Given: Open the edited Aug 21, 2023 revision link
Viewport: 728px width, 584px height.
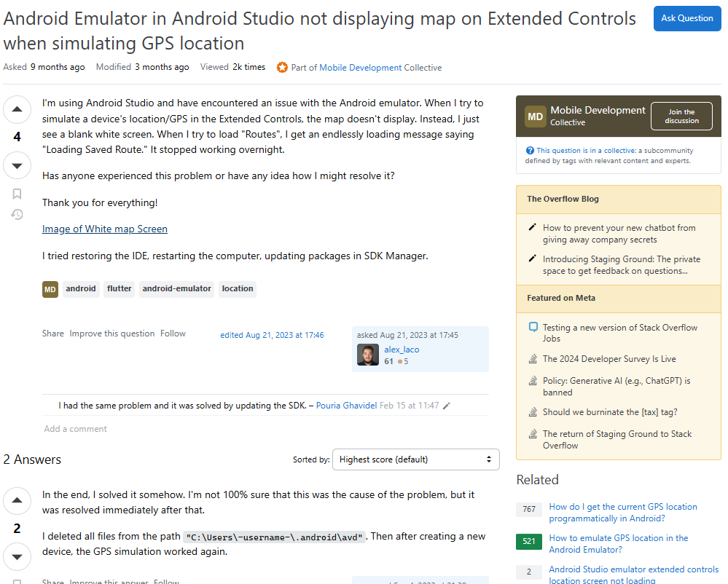Looking at the screenshot, I should coord(272,335).
